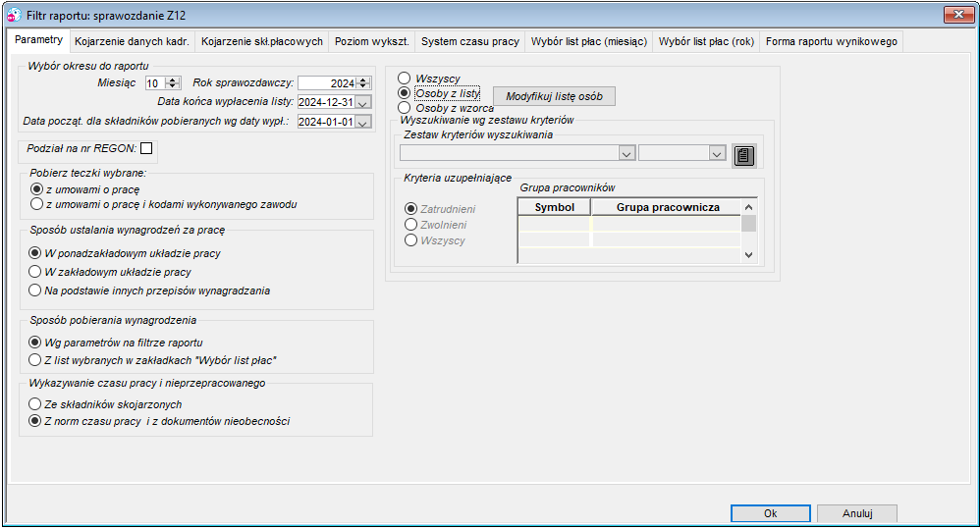Viewport: 980px width, 529px height.
Task: Switch to the Parametry tab
Action: (x=38, y=40)
